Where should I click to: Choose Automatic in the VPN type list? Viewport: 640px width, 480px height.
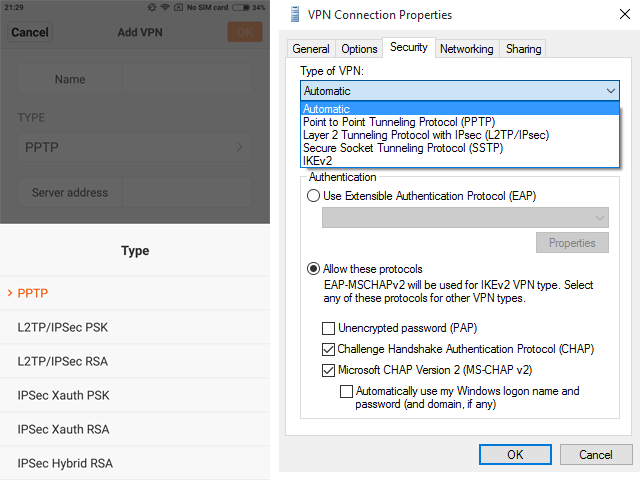pos(460,109)
